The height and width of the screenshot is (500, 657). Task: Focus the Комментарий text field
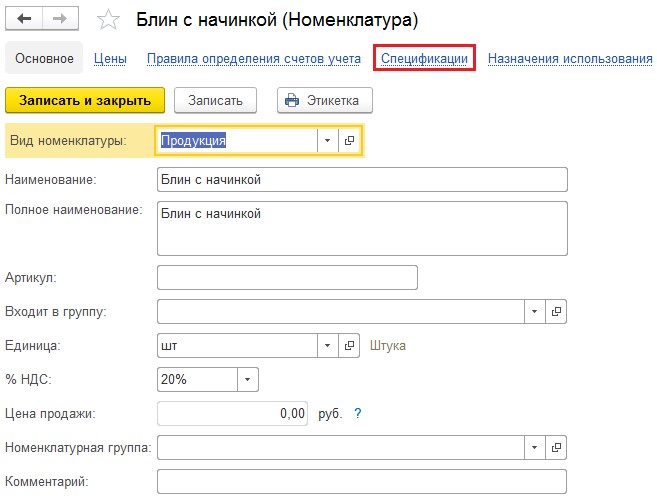pyautogui.click(x=362, y=482)
